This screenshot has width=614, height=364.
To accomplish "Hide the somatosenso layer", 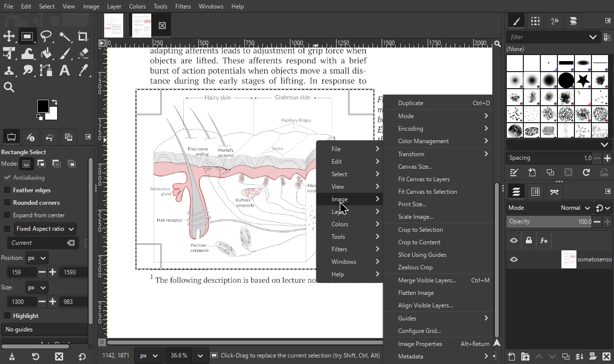I will click(x=514, y=259).
